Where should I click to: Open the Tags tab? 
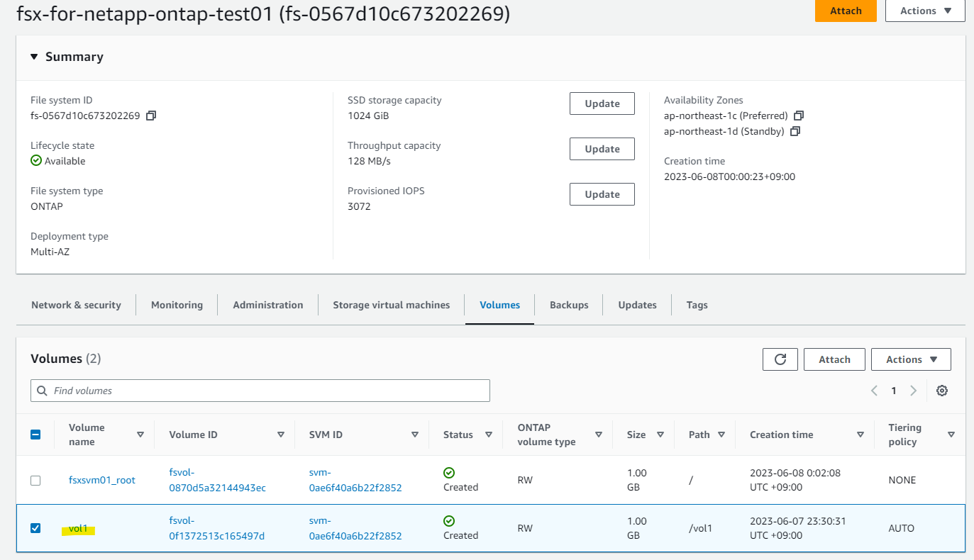click(697, 305)
